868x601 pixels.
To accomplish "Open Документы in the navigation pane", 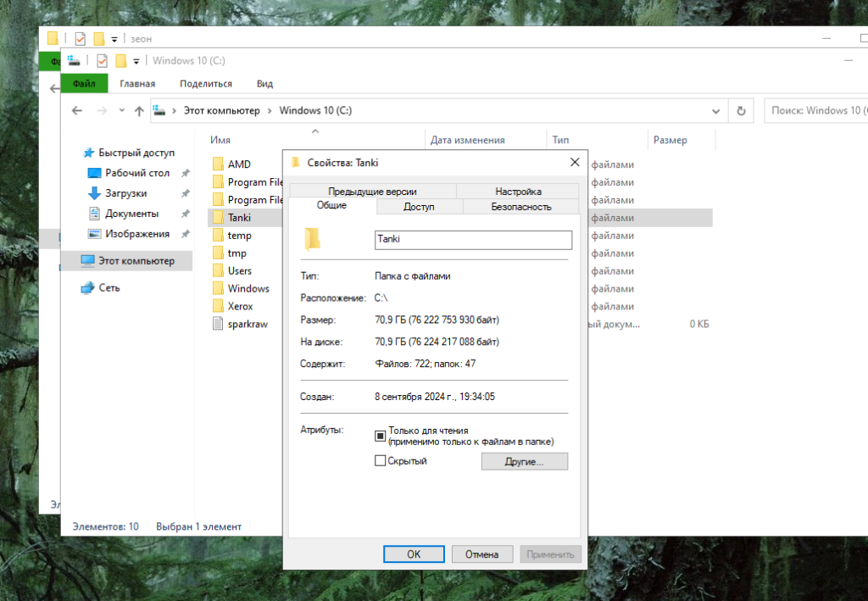I will [131, 214].
